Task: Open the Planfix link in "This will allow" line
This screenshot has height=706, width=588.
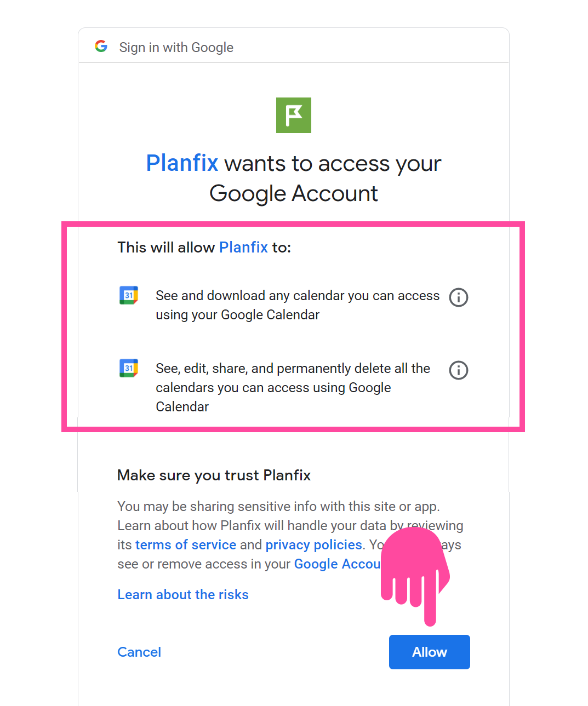Action: [x=243, y=248]
